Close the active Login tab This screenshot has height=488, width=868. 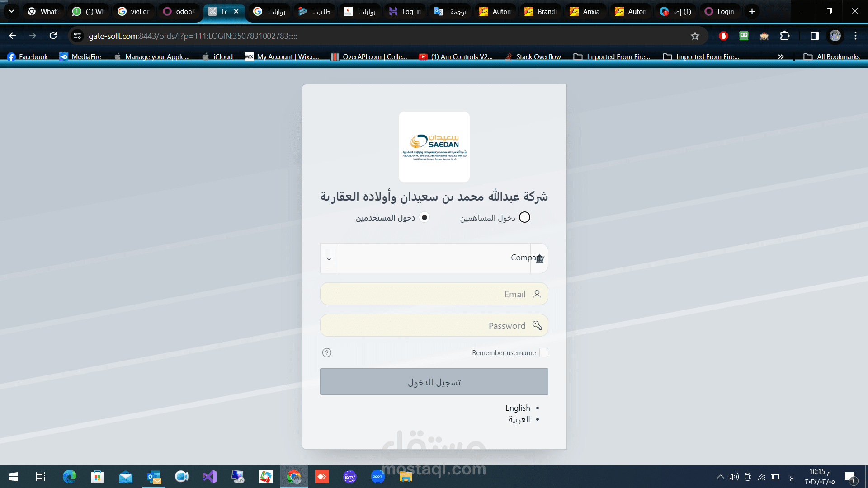coord(236,11)
